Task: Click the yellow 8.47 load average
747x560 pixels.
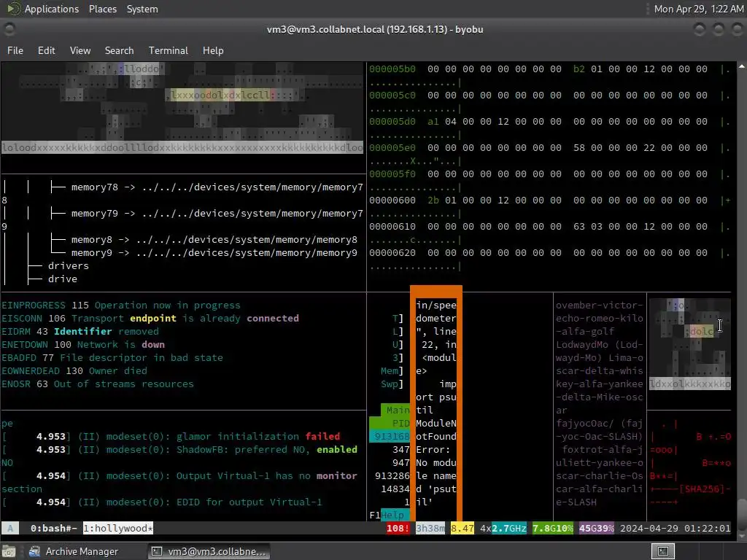Action: click(462, 528)
